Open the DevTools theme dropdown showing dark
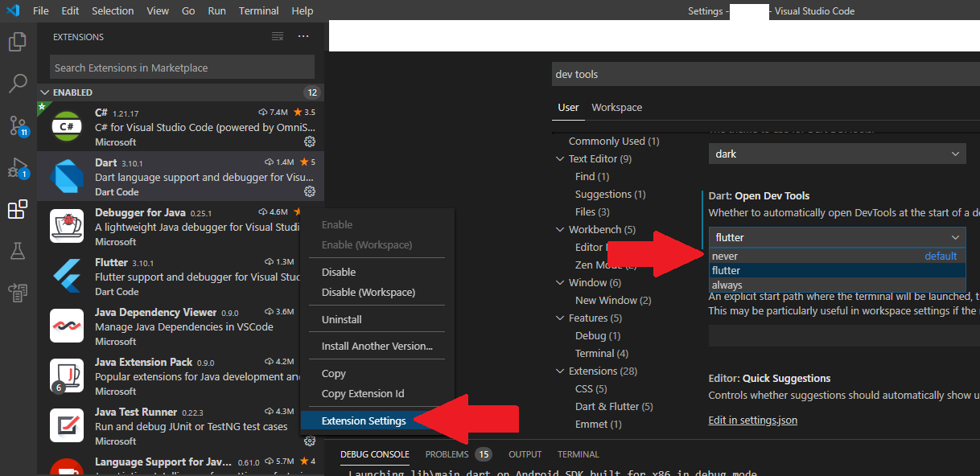Viewport: 980px width, 476px height. pyautogui.click(x=837, y=154)
